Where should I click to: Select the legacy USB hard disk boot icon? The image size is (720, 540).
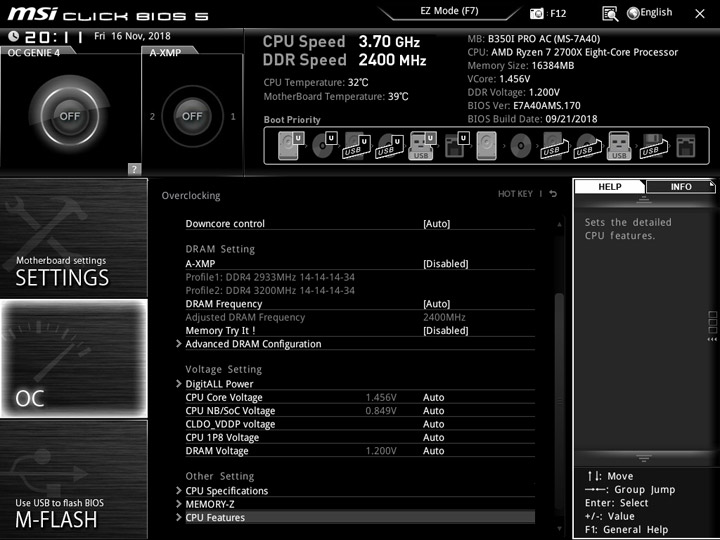[554, 146]
